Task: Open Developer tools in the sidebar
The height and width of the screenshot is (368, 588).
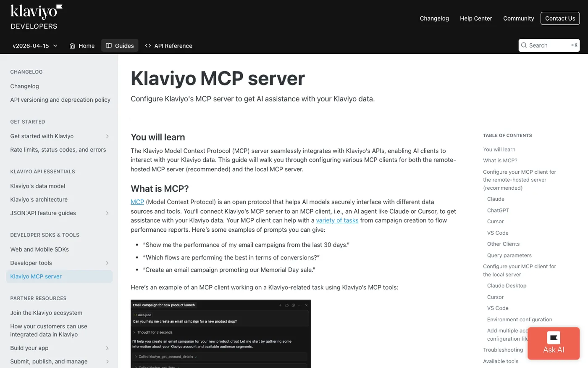Action: (x=31, y=263)
